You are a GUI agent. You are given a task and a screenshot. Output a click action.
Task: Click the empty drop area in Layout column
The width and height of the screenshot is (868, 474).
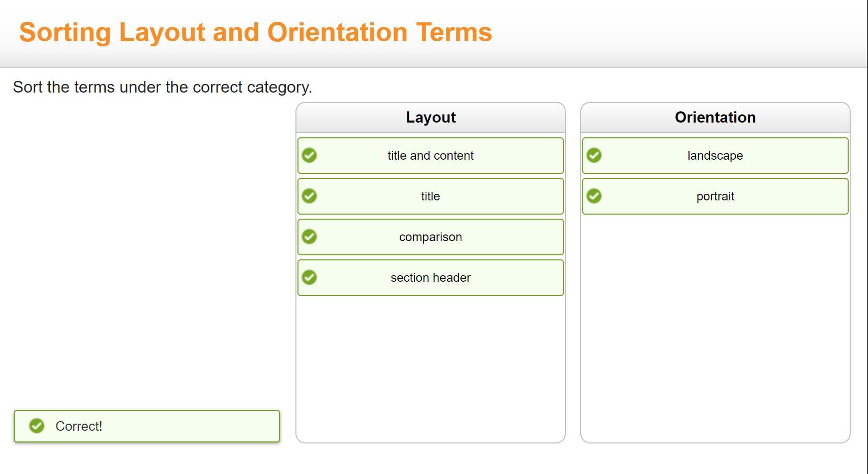click(430, 366)
